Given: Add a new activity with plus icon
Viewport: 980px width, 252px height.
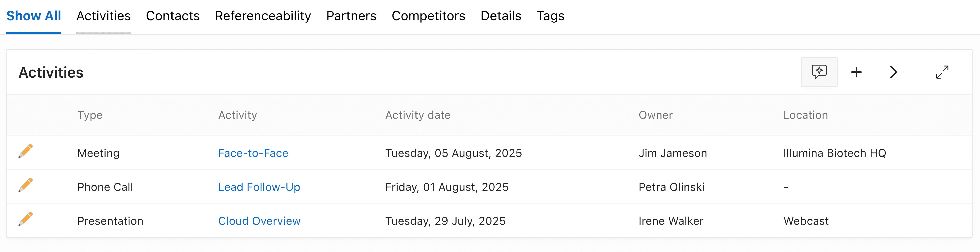Looking at the screenshot, I should [x=856, y=72].
